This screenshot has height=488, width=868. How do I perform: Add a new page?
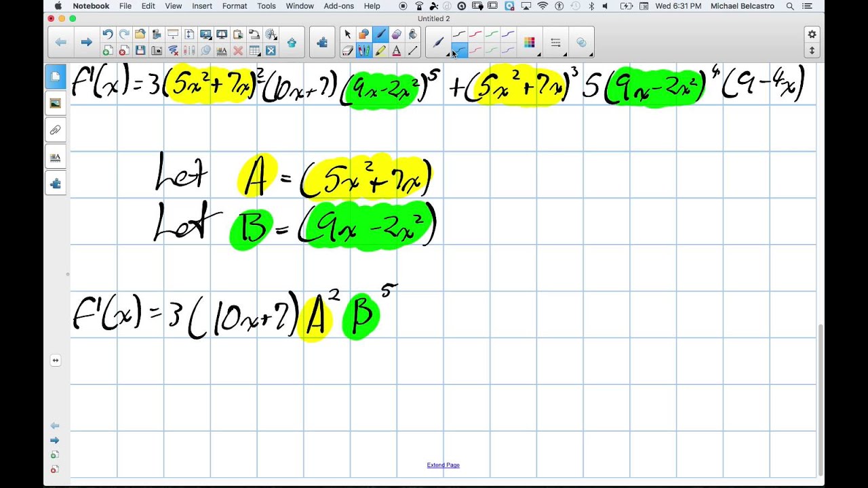(108, 50)
